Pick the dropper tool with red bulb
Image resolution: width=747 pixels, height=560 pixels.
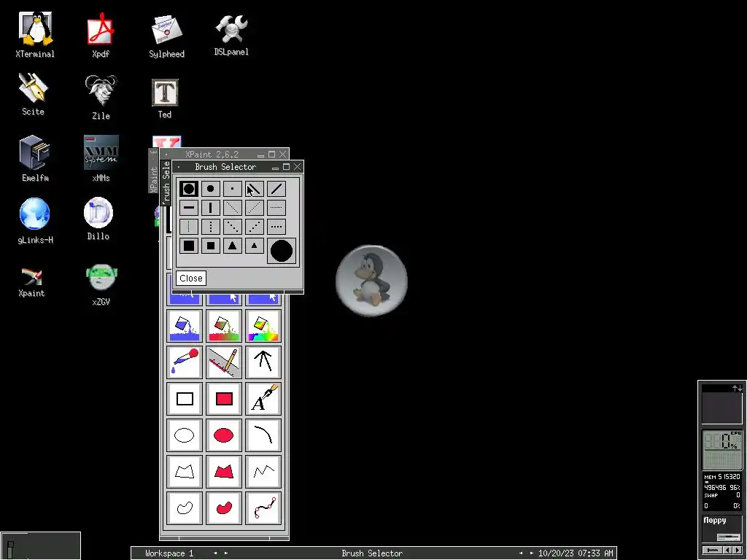pos(185,362)
